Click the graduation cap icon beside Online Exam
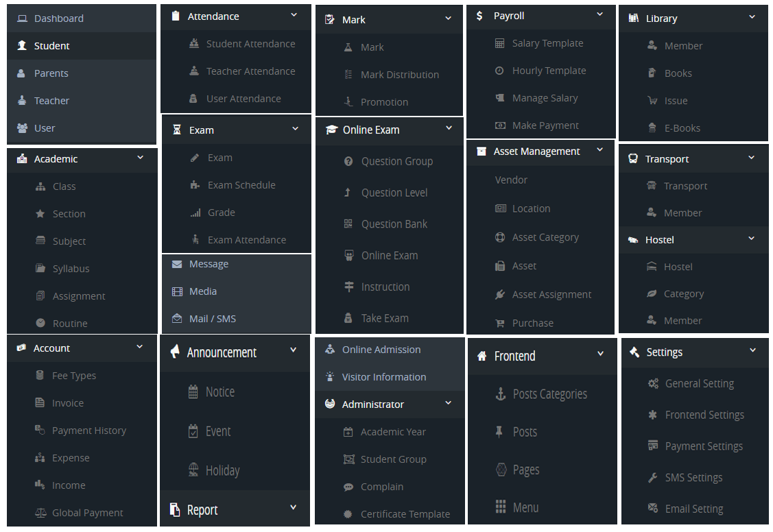The width and height of the screenshot is (773, 532). (x=331, y=130)
